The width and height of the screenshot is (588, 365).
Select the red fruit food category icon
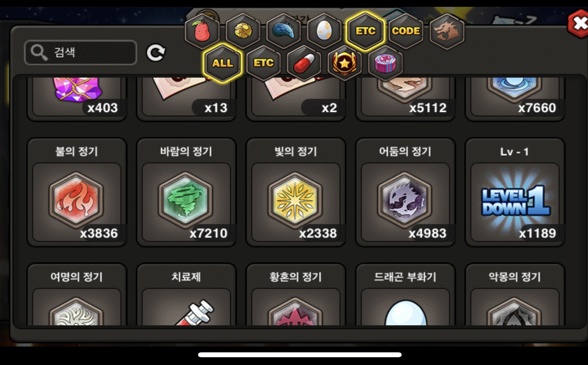[x=202, y=31]
